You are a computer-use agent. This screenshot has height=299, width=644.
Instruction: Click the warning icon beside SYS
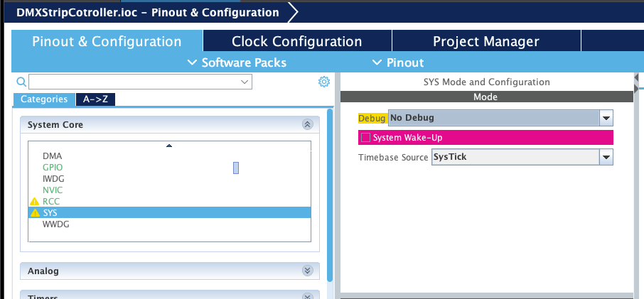[34, 213]
